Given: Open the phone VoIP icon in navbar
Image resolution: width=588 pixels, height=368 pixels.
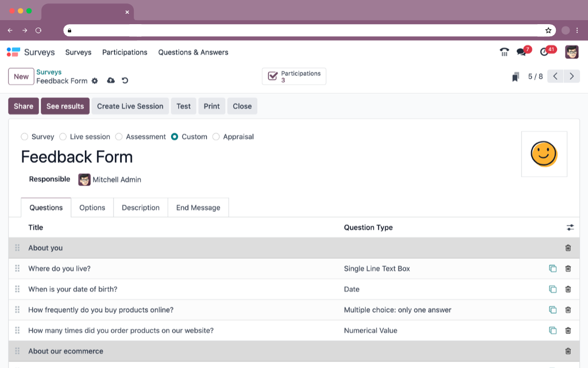Looking at the screenshot, I should 504,52.
